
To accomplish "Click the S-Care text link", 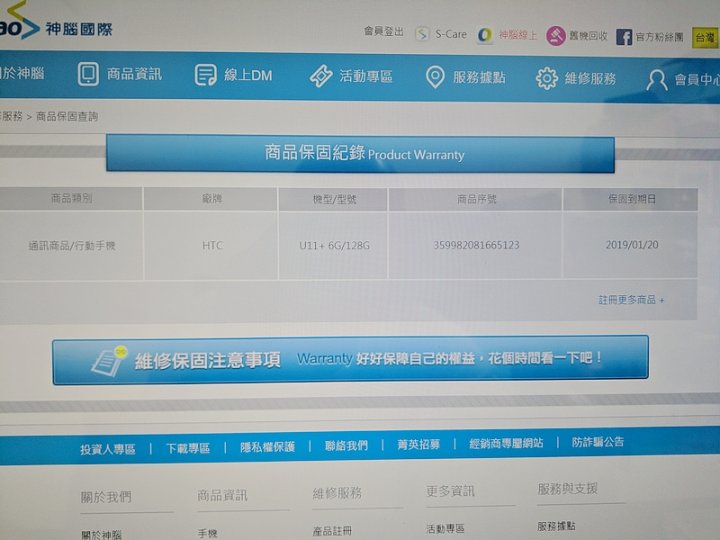I will click(x=451, y=34).
